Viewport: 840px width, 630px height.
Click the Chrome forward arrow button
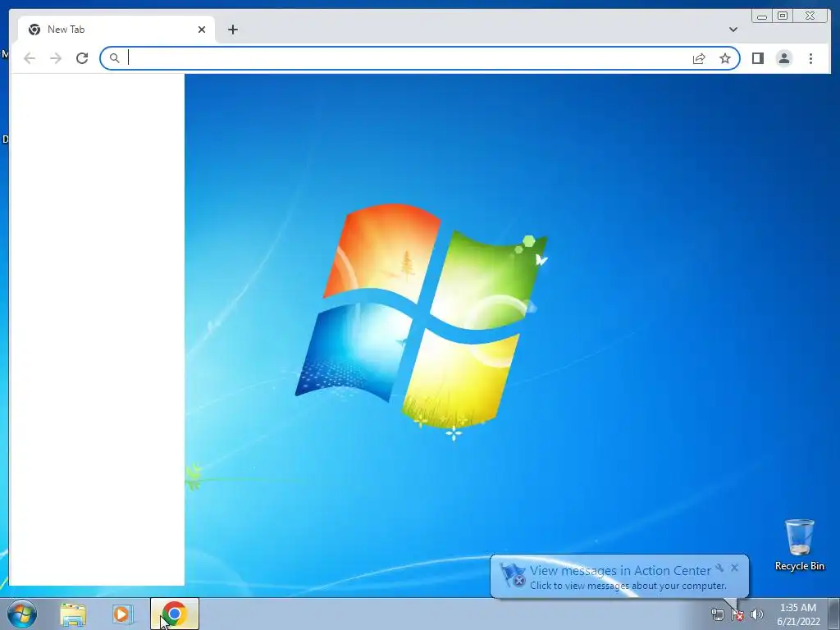pos(56,58)
